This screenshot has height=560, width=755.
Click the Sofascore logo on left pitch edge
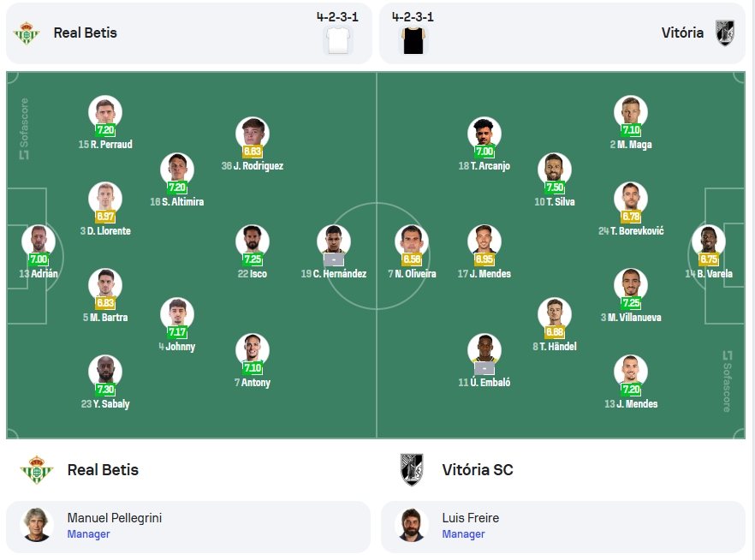(x=24, y=128)
